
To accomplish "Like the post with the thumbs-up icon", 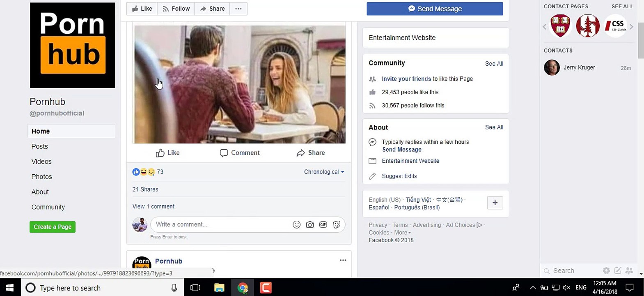I will point(168,153).
